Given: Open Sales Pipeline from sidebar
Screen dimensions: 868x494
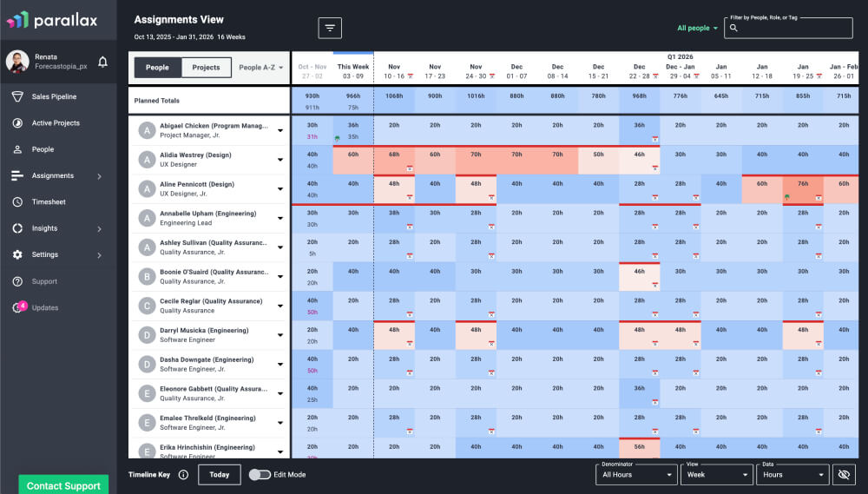Looking at the screenshot, I should (x=54, y=96).
